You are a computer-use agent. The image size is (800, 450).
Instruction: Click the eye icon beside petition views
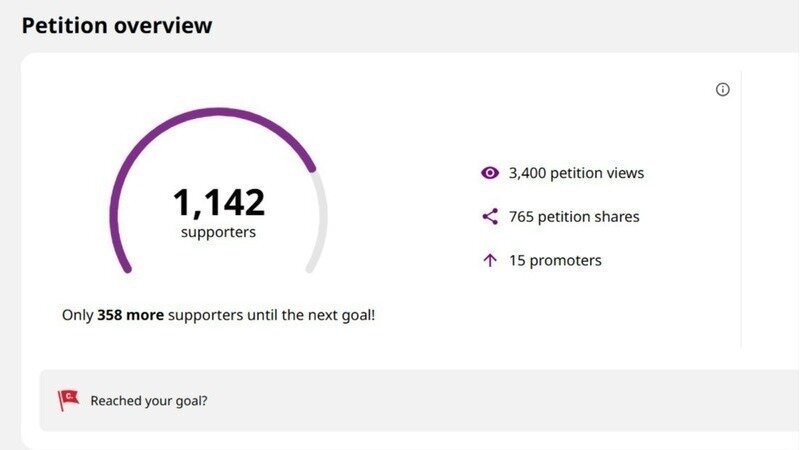click(x=489, y=173)
